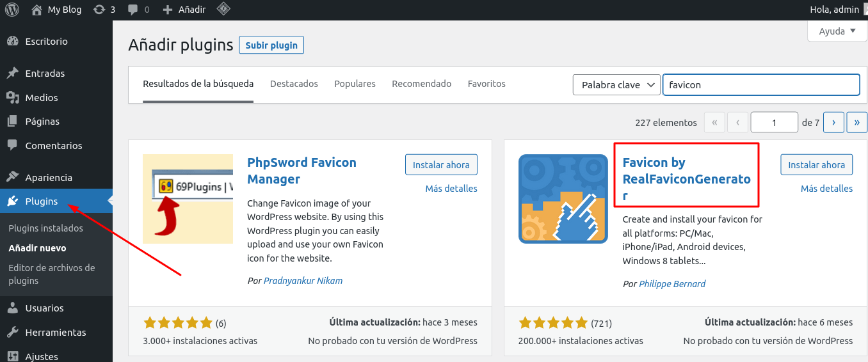868x362 pixels.
Task: Switch to Recomendado tab
Action: (422, 84)
